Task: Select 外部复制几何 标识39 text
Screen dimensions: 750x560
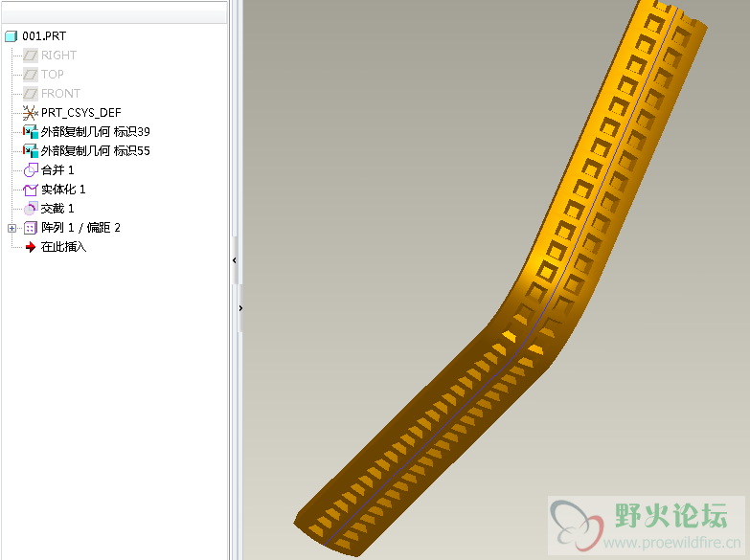Action: [95, 132]
